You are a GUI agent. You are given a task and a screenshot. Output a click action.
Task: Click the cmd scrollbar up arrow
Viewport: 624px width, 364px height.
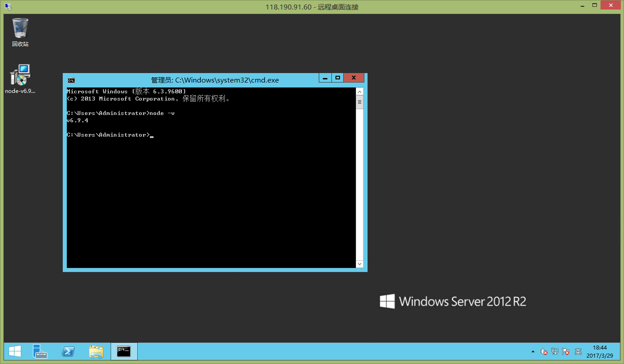(x=359, y=92)
